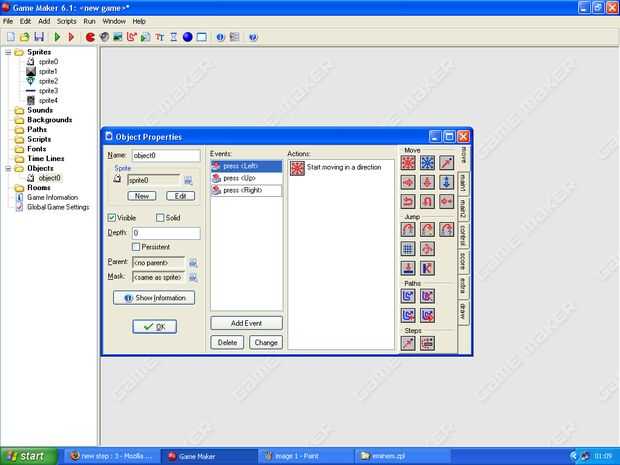Add a room using window rectangle icon
The image size is (620, 465).
(x=202, y=37)
